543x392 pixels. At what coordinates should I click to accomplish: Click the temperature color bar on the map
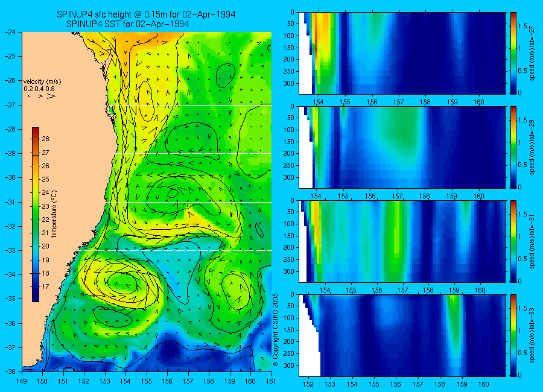(36, 215)
